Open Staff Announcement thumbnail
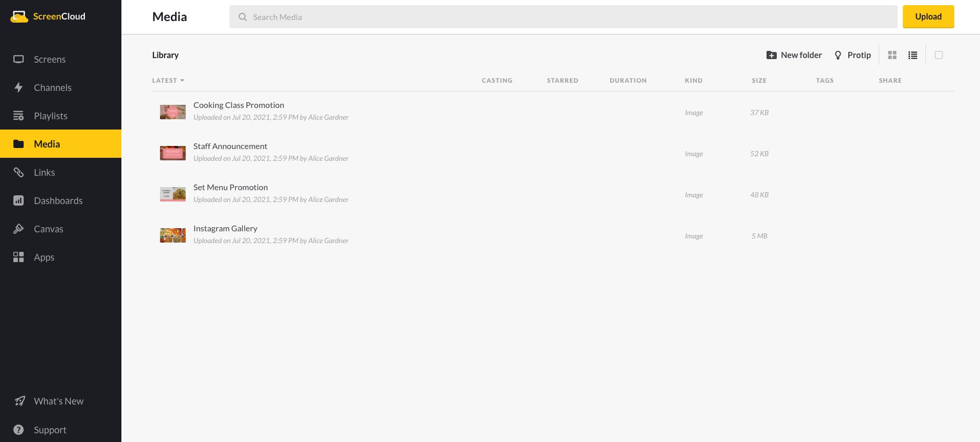 [173, 153]
